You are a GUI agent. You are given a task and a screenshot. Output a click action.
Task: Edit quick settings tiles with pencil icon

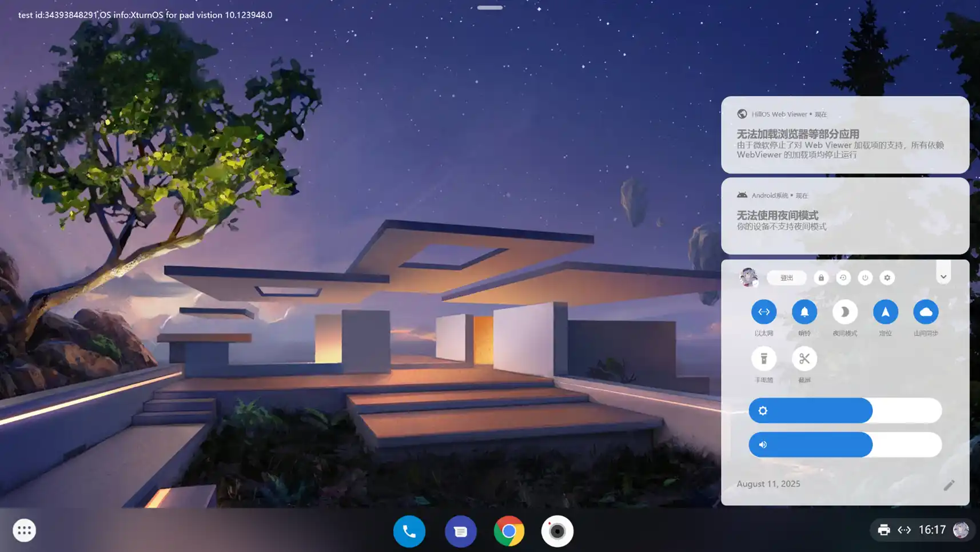[x=949, y=485]
